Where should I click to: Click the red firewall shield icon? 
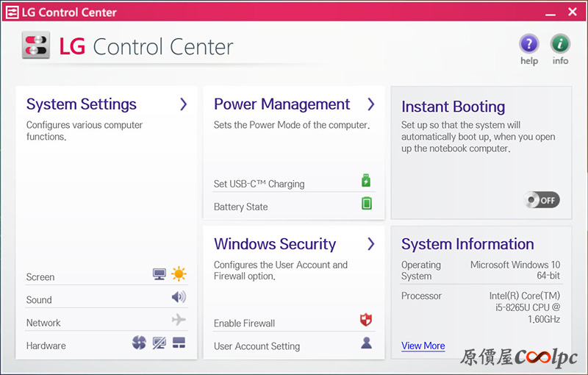[x=366, y=320]
